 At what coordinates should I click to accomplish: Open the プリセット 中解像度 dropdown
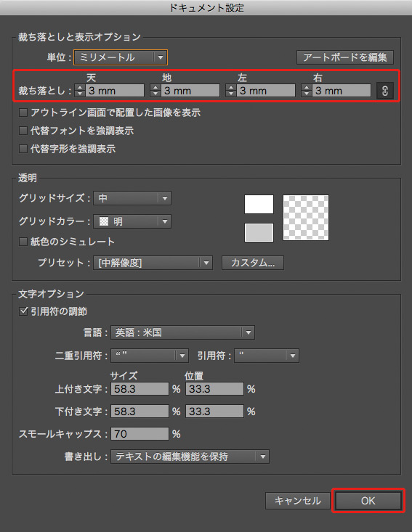point(153,263)
